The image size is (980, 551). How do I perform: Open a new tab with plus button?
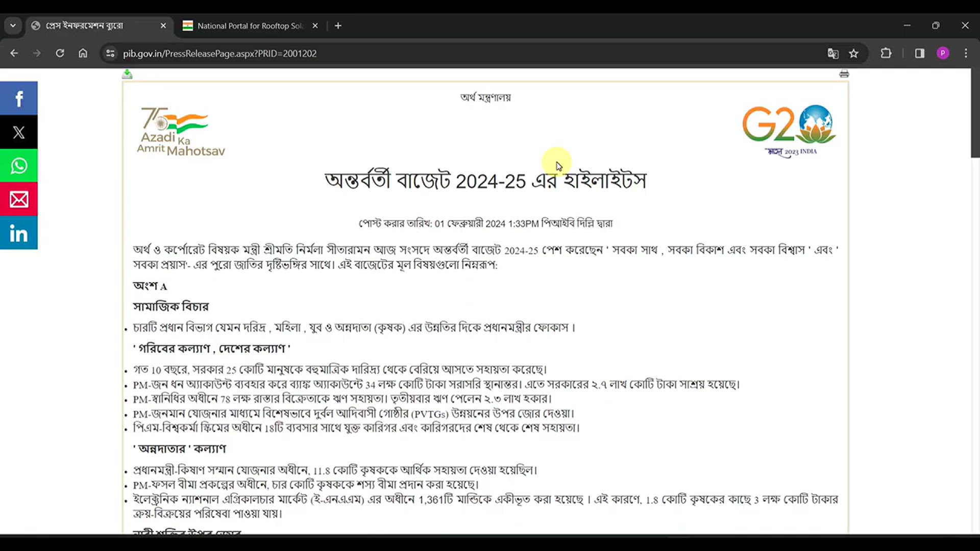338,26
